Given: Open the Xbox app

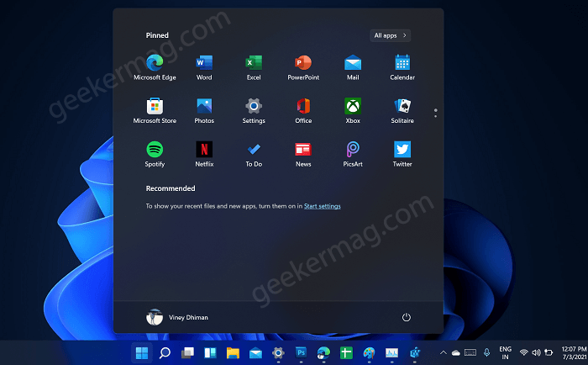Looking at the screenshot, I should pos(353,111).
